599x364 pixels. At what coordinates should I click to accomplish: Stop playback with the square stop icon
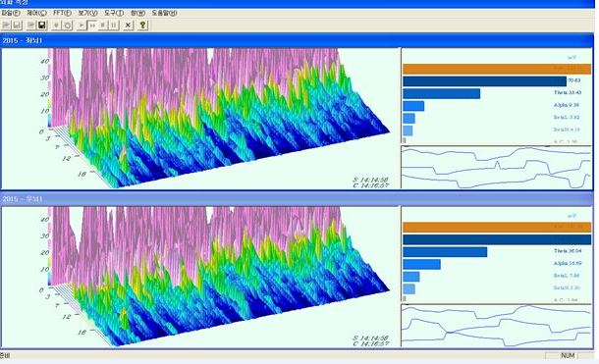[x=103, y=26]
